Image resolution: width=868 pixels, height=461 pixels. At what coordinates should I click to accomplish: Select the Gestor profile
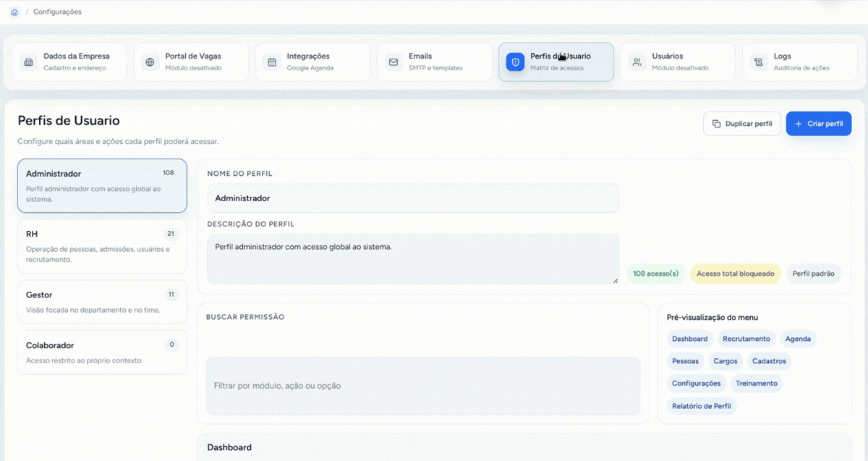102,302
